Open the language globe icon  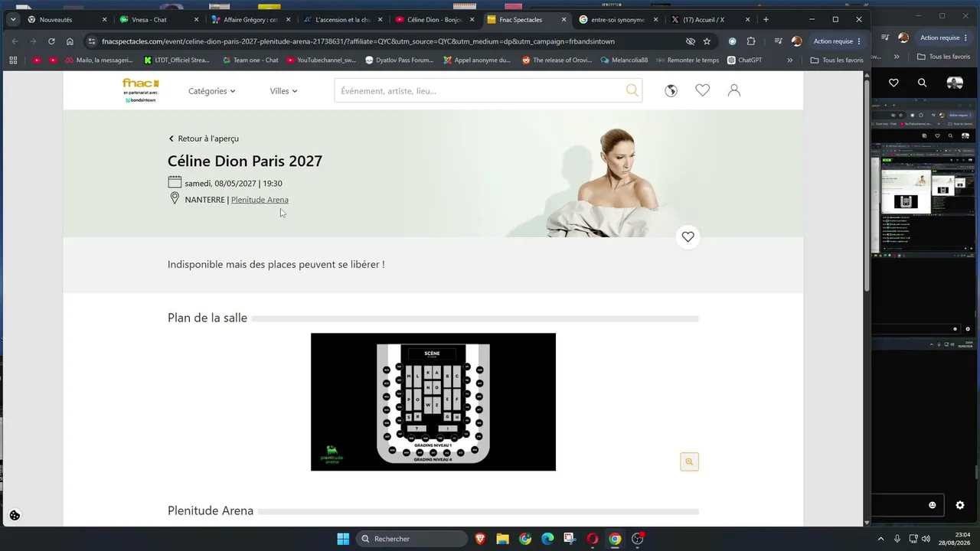coord(671,90)
